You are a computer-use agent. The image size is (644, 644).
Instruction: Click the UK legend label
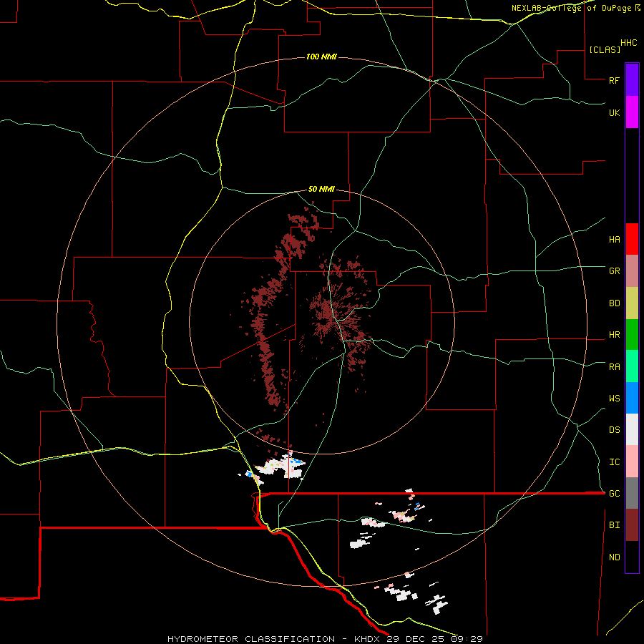click(614, 112)
